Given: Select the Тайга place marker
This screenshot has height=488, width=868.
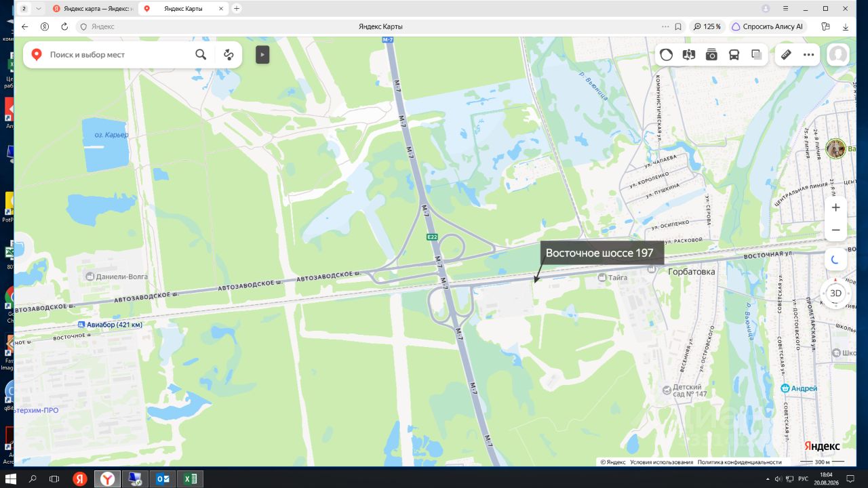Looking at the screenshot, I should pos(612,277).
